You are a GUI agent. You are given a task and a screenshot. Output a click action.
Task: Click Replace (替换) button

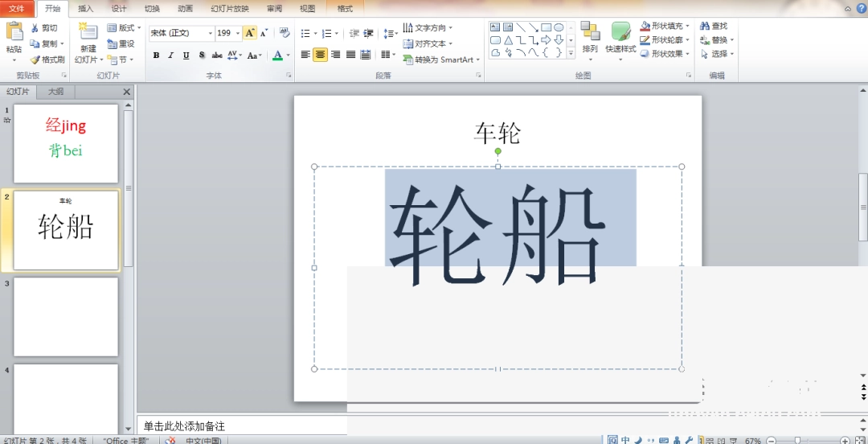pyautogui.click(x=717, y=40)
